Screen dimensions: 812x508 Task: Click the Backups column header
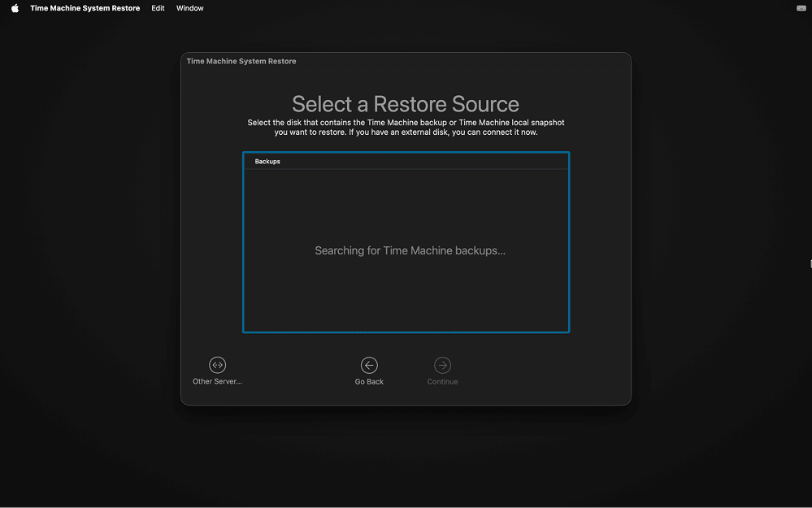click(x=267, y=161)
